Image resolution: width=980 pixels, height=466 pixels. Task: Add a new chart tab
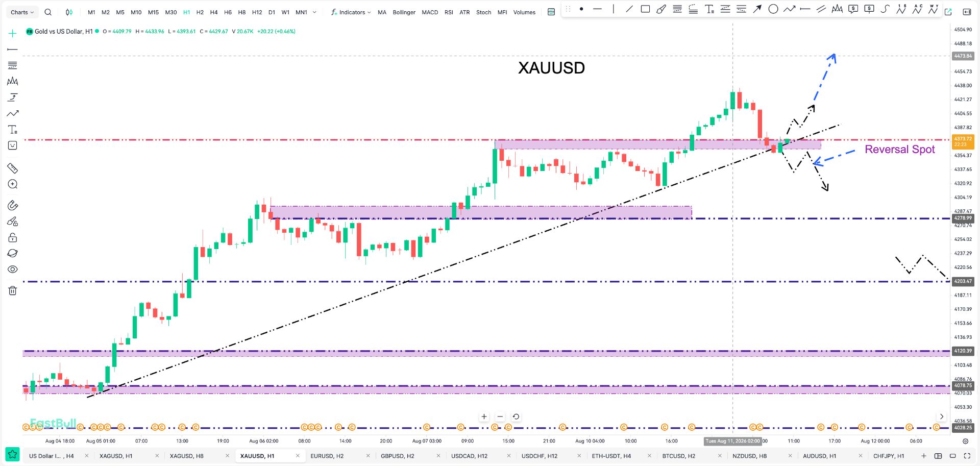pyautogui.click(x=923, y=456)
